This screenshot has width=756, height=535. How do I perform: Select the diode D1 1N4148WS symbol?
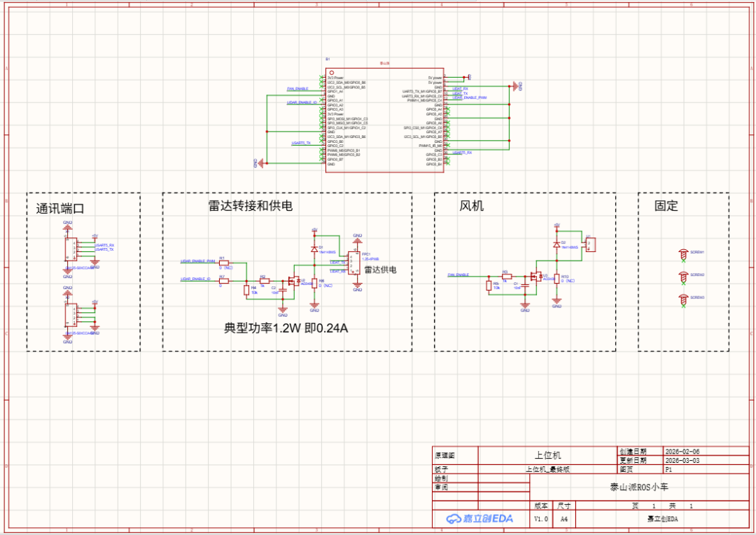coord(314,249)
